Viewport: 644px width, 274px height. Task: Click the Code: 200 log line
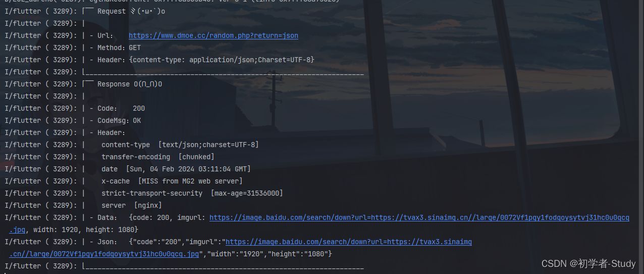[117, 108]
